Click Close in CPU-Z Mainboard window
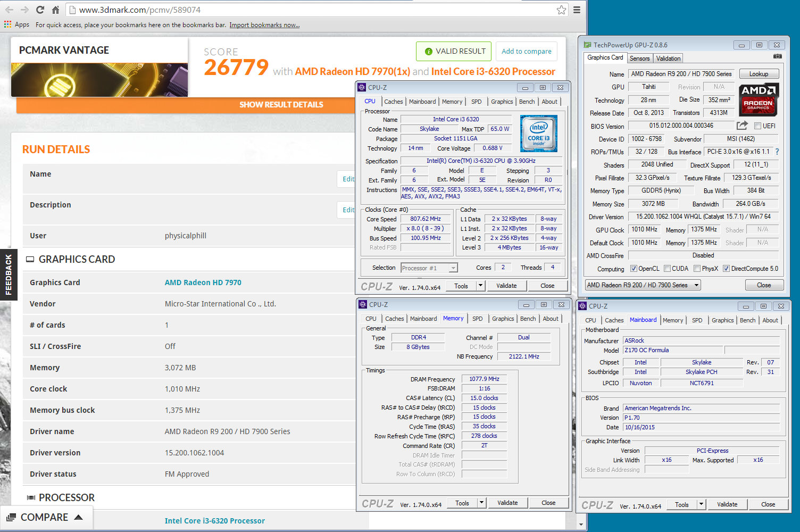 (x=768, y=504)
